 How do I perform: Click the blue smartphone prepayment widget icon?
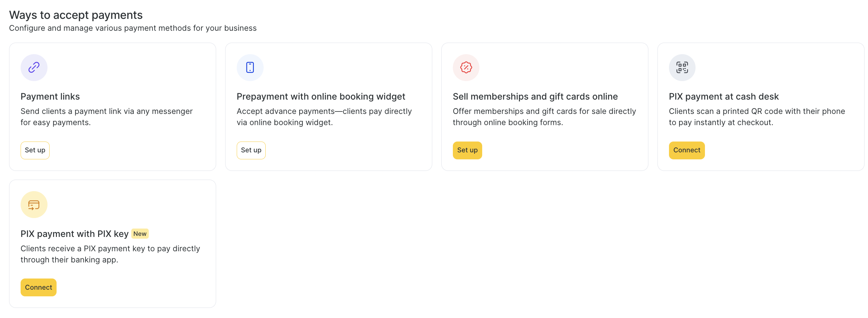click(250, 67)
